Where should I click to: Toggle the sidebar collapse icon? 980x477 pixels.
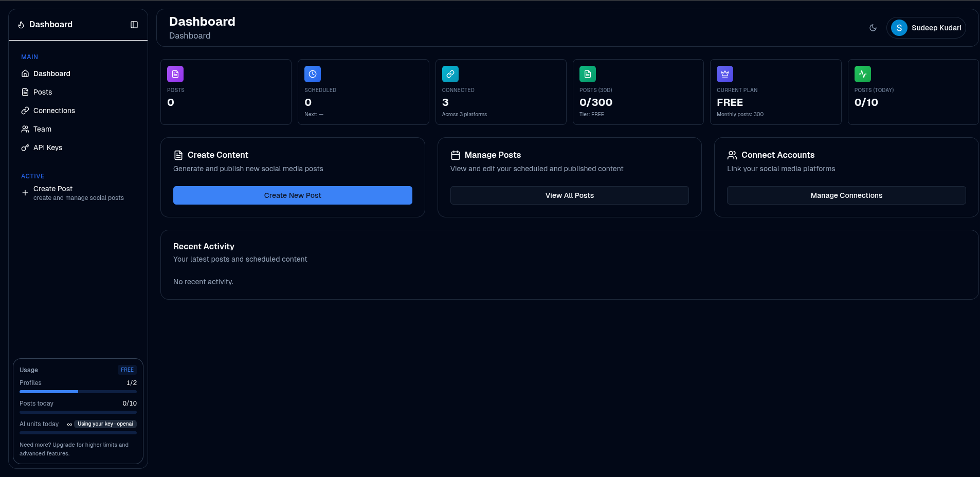click(134, 25)
